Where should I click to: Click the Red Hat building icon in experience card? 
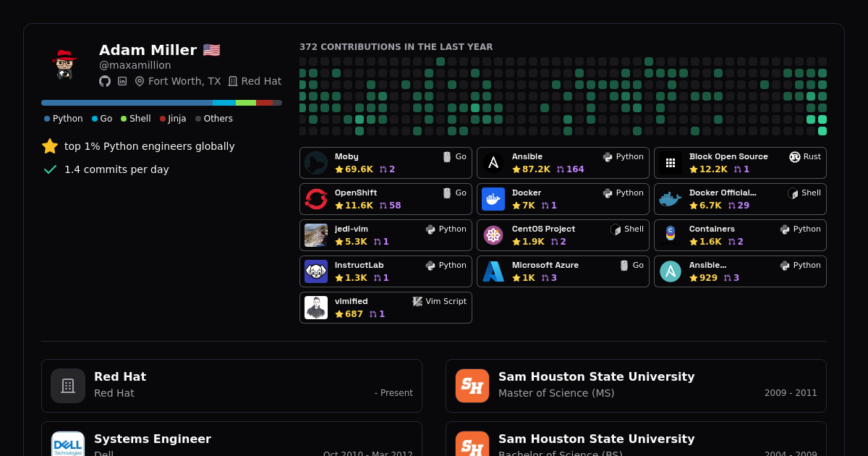(x=68, y=386)
